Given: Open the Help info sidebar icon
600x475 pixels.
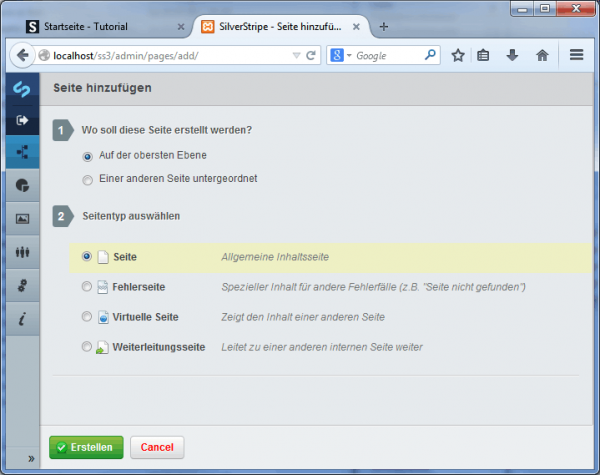Looking at the screenshot, I should (x=22, y=318).
